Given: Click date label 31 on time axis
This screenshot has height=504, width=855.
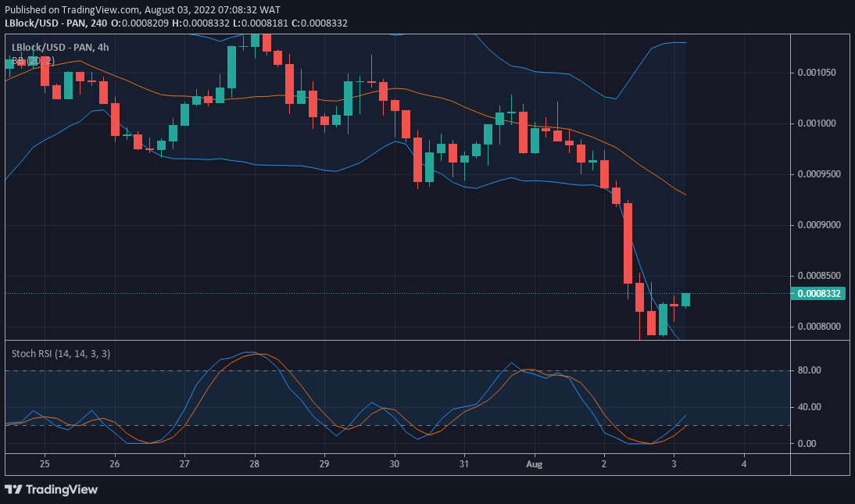Looking at the screenshot, I should coord(464,464).
